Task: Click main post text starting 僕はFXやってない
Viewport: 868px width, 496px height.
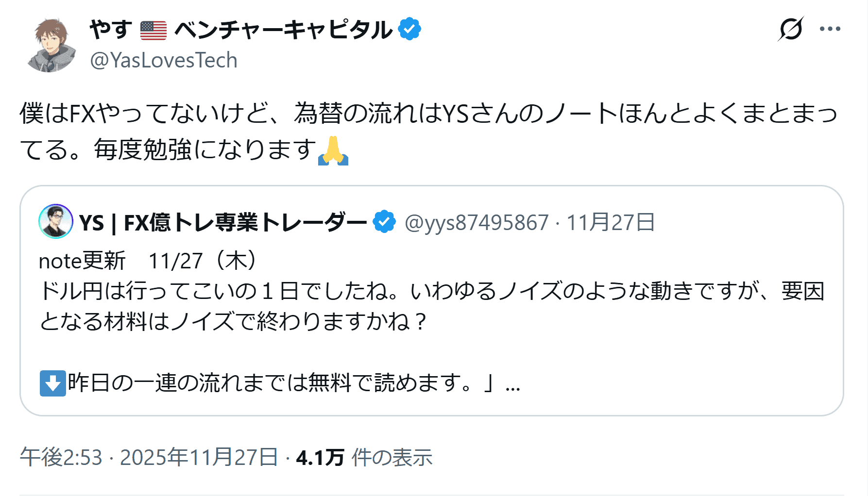Action: [427, 131]
